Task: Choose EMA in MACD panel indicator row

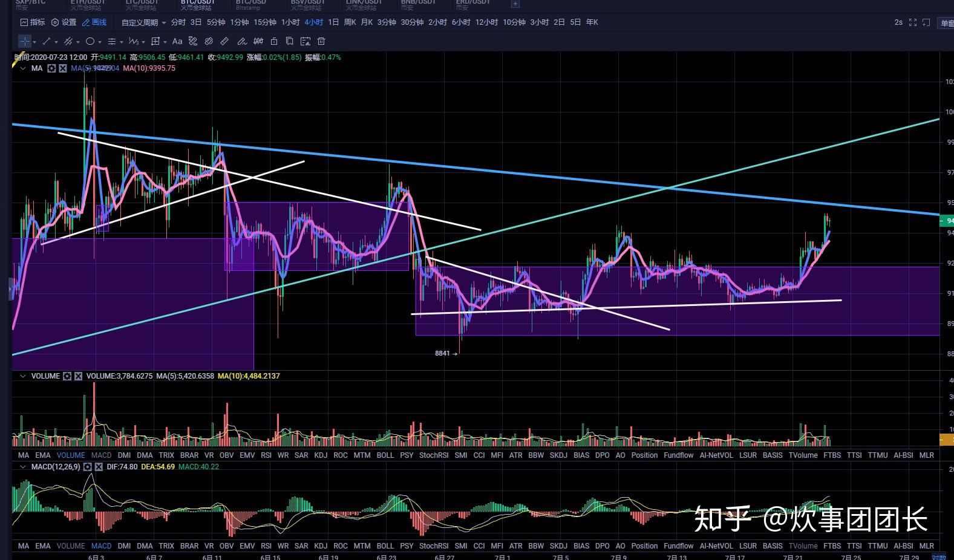Action: coord(43,546)
